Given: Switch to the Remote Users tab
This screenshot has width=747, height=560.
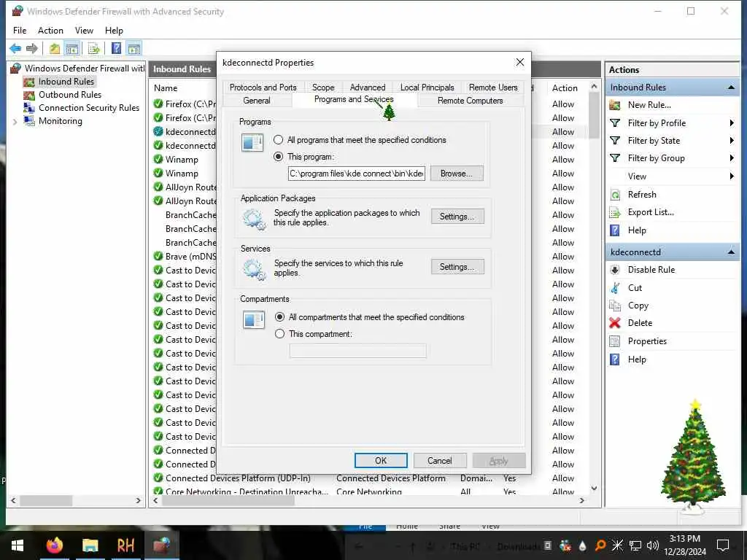Looking at the screenshot, I should (x=493, y=87).
